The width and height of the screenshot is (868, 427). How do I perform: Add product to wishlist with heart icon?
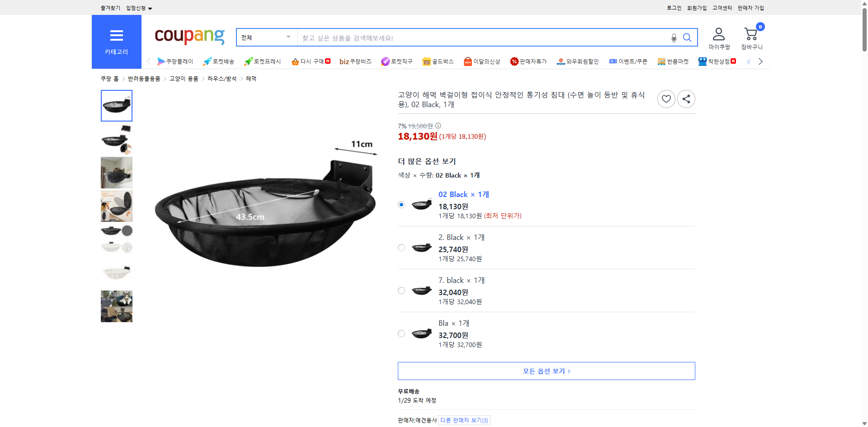point(666,99)
